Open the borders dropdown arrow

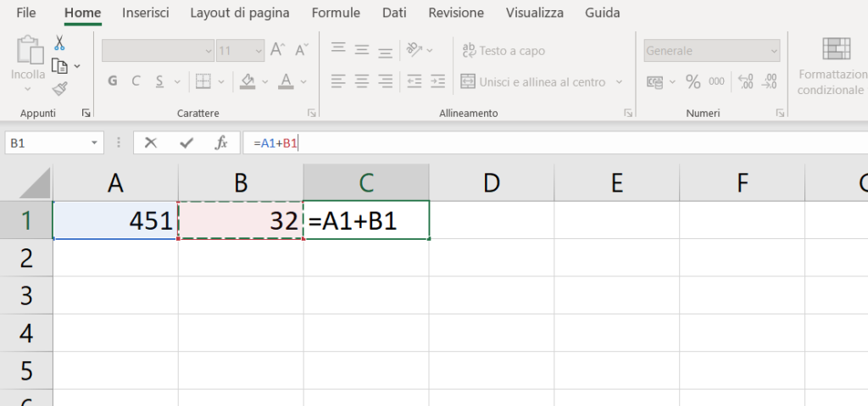221,82
